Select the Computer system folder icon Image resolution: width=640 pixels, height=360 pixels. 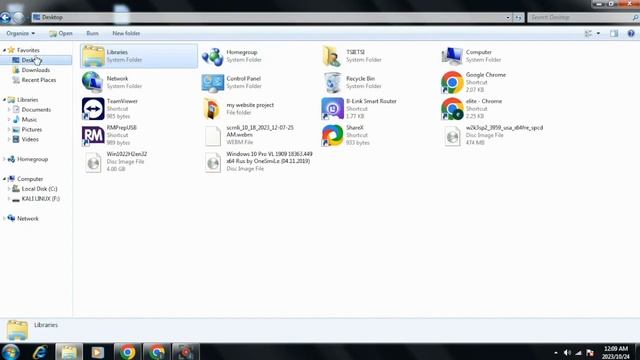[x=452, y=56]
